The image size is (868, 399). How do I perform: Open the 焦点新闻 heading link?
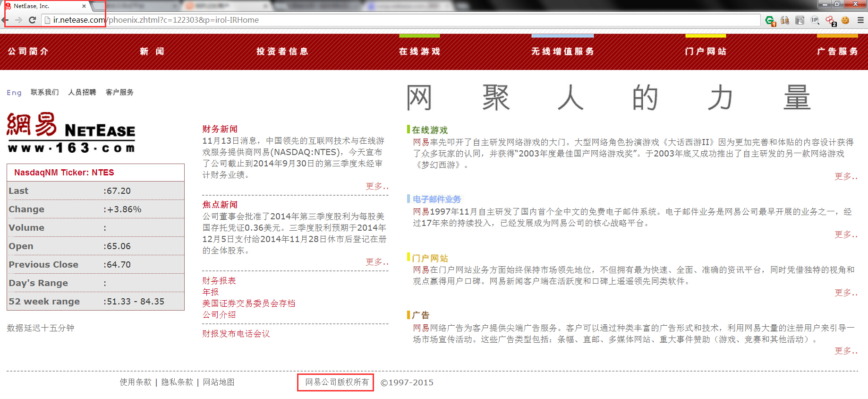pos(220,205)
